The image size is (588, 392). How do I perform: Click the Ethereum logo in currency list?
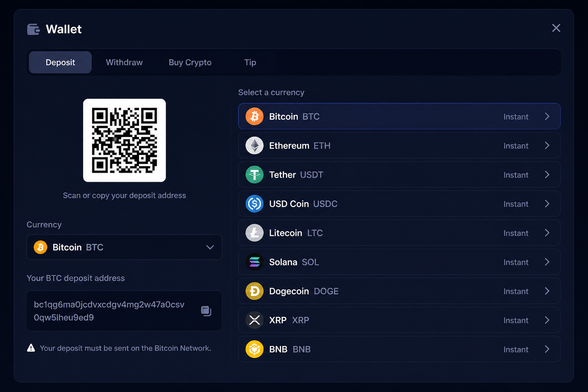pos(255,145)
